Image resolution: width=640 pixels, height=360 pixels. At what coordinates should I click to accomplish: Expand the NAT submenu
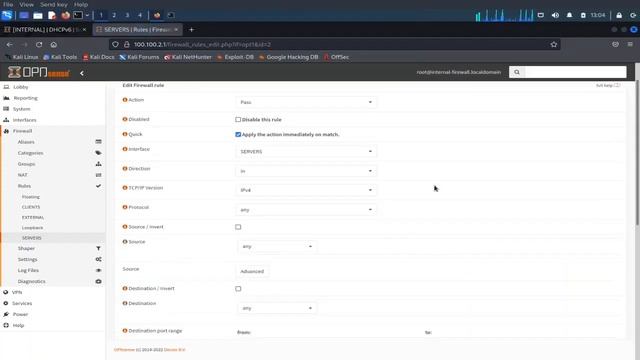coord(22,175)
